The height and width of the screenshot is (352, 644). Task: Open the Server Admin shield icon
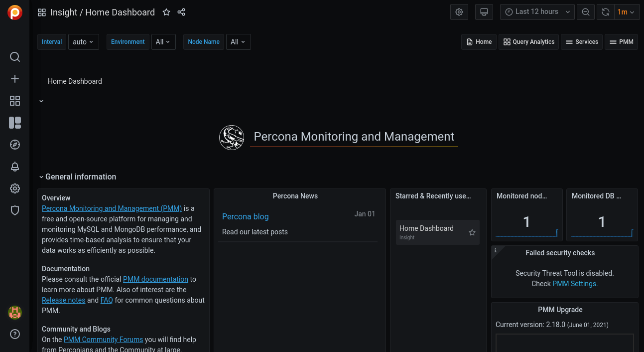click(x=15, y=210)
